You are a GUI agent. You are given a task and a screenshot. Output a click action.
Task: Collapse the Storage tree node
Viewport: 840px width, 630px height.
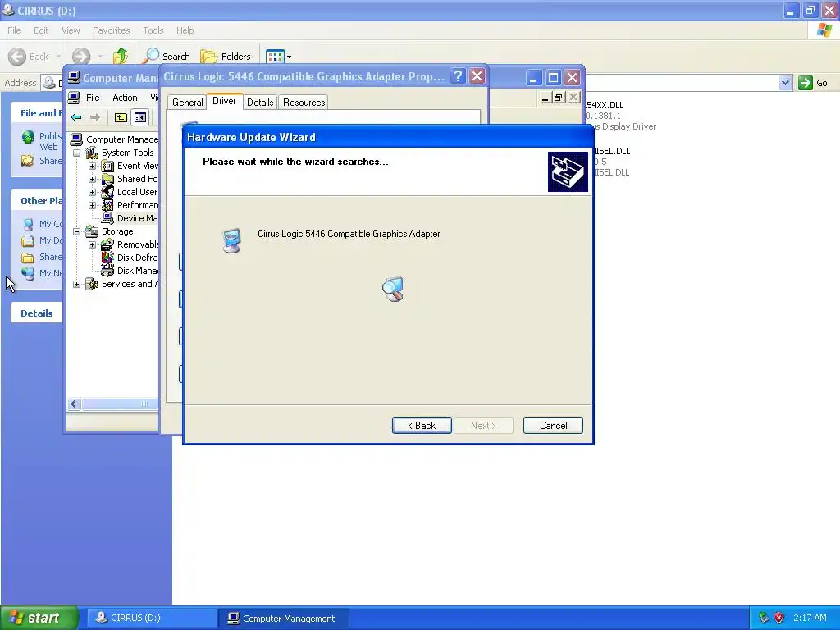(76, 231)
